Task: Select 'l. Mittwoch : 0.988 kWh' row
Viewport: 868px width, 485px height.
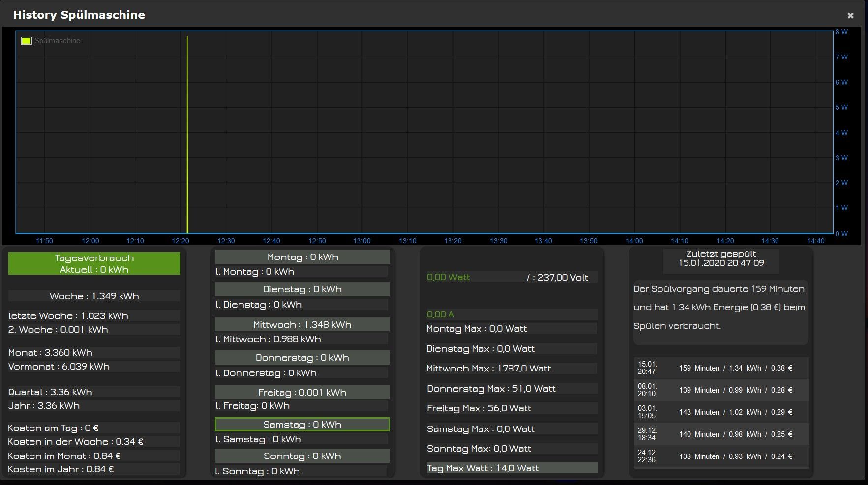Action: (301, 339)
